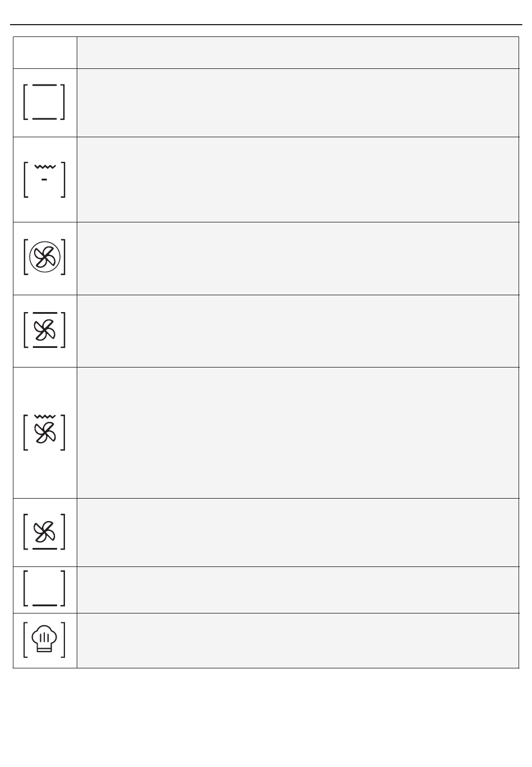Click the chef hat icon

[x=44, y=640]
